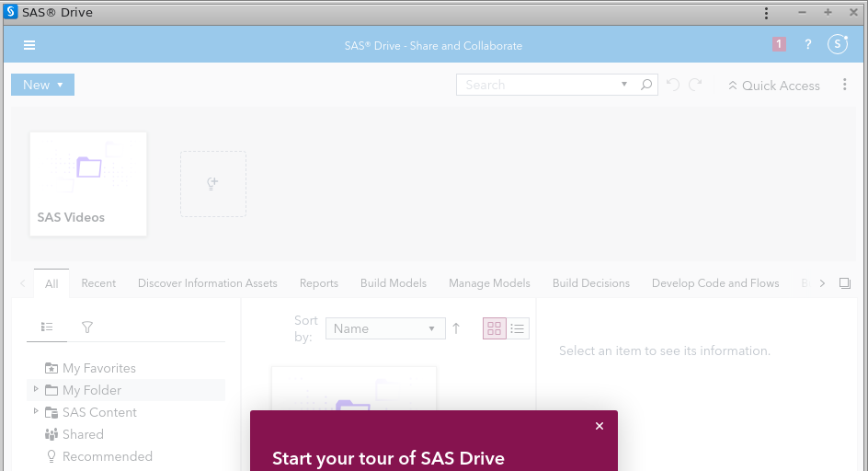Screen dimensions: 868x471
Task: Switch to the Recent tab
Action: click(98, 283)
